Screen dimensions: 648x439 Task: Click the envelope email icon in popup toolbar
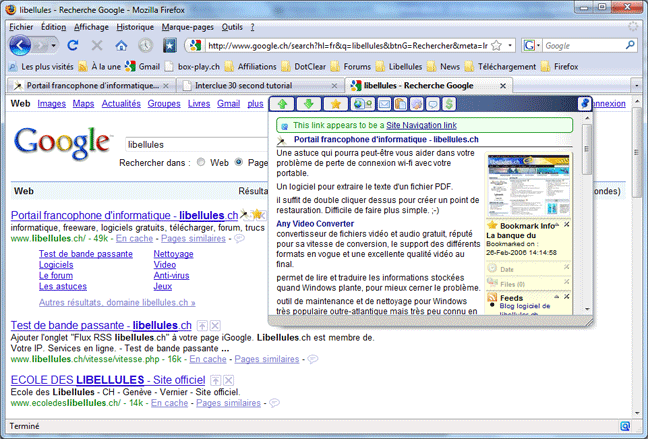point(384,104)
